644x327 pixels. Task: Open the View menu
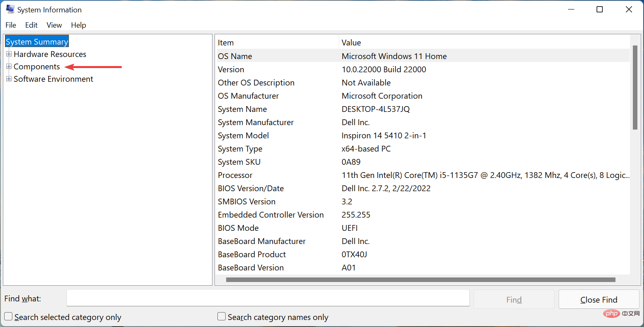click(x=54, y=25)
